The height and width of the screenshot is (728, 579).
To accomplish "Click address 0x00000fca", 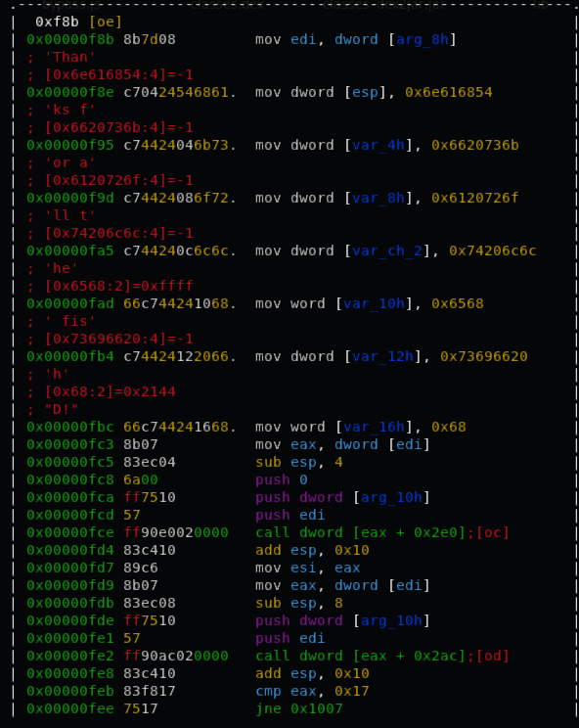I will (70, 498).
